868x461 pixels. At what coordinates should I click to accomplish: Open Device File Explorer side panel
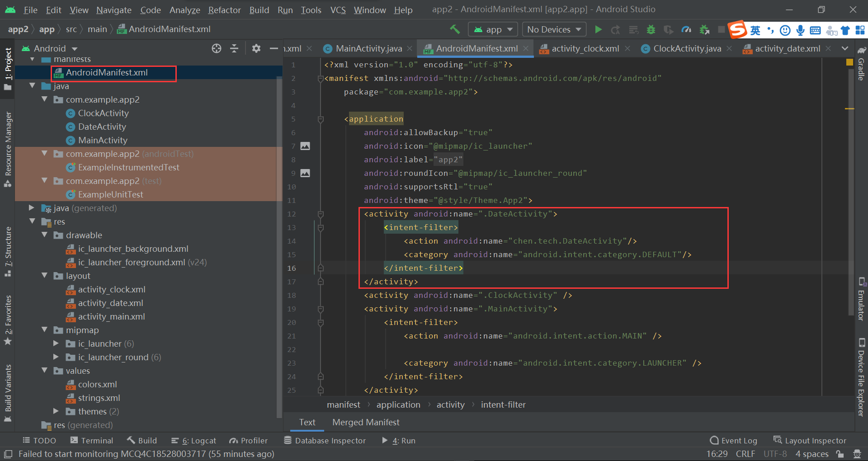[862, 377]
